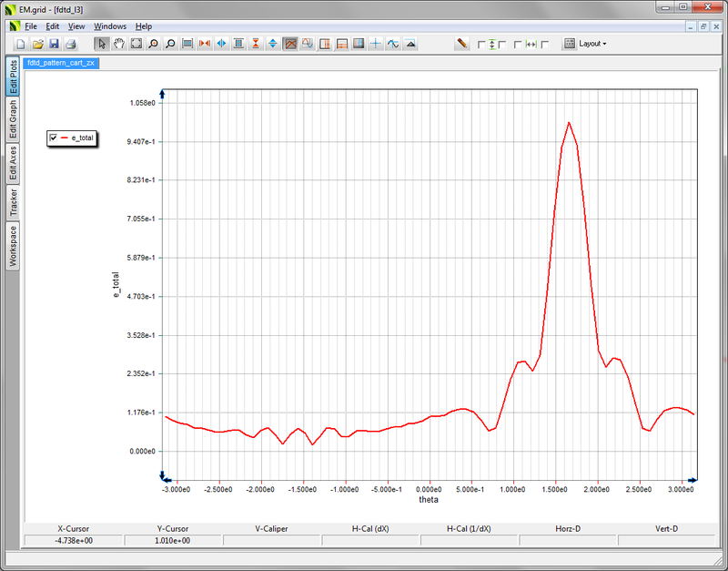Expand the Windows menu

point(110,26)
